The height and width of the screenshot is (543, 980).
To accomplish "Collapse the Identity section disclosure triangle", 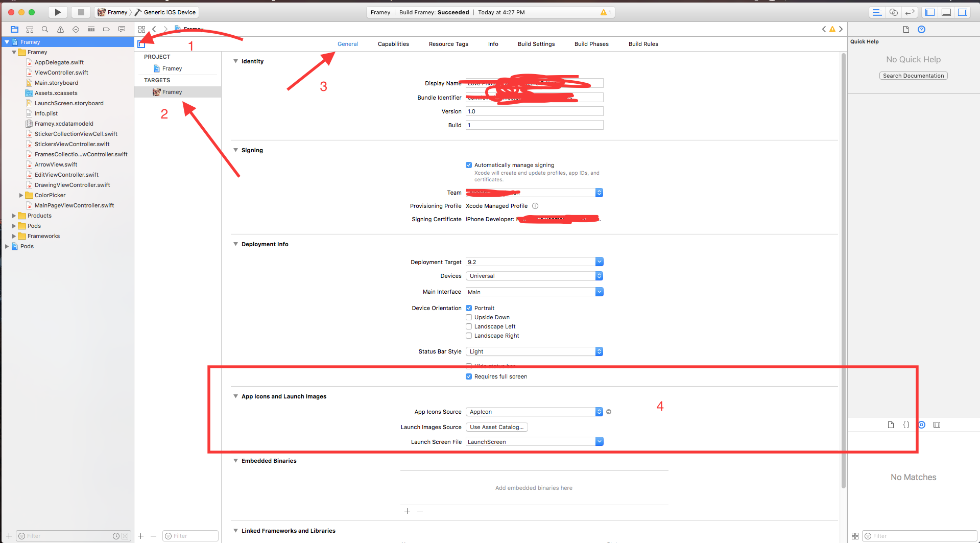I will 235,61.
